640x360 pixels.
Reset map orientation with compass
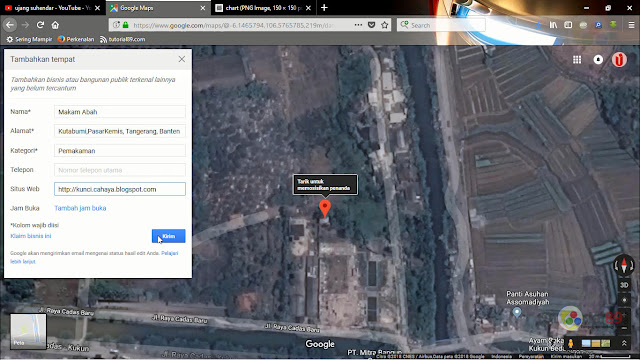click(624, 265)
